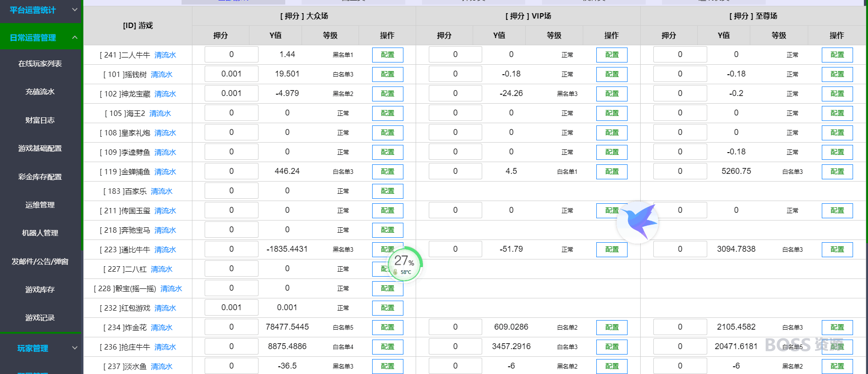
Task: Open 游戏库存 in the sidebar
Action: point(40,290)
